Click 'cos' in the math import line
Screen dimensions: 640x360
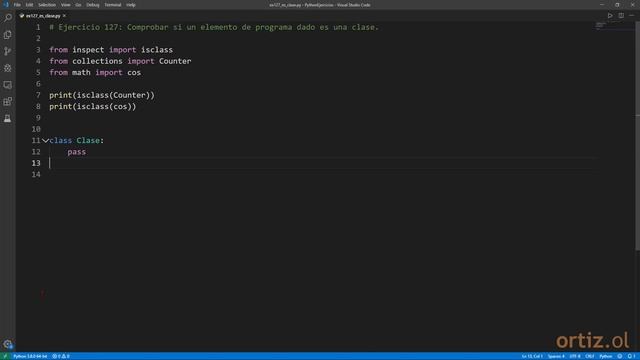pos(134,73)
